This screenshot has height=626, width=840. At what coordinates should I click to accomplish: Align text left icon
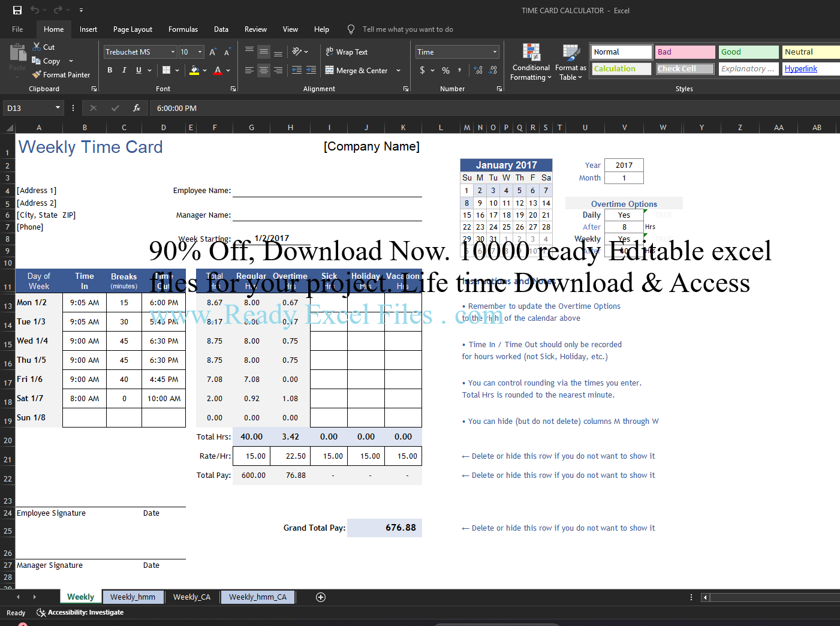coord(249,70)
